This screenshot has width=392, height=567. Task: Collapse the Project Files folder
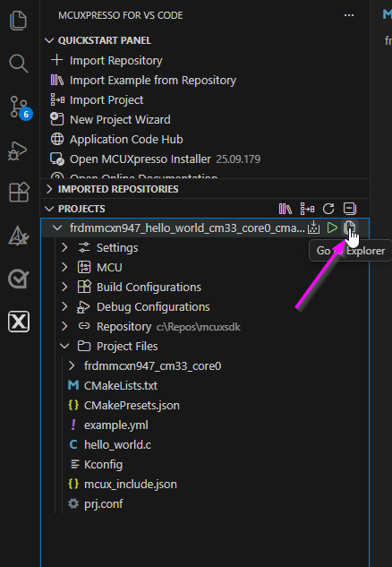64,346
